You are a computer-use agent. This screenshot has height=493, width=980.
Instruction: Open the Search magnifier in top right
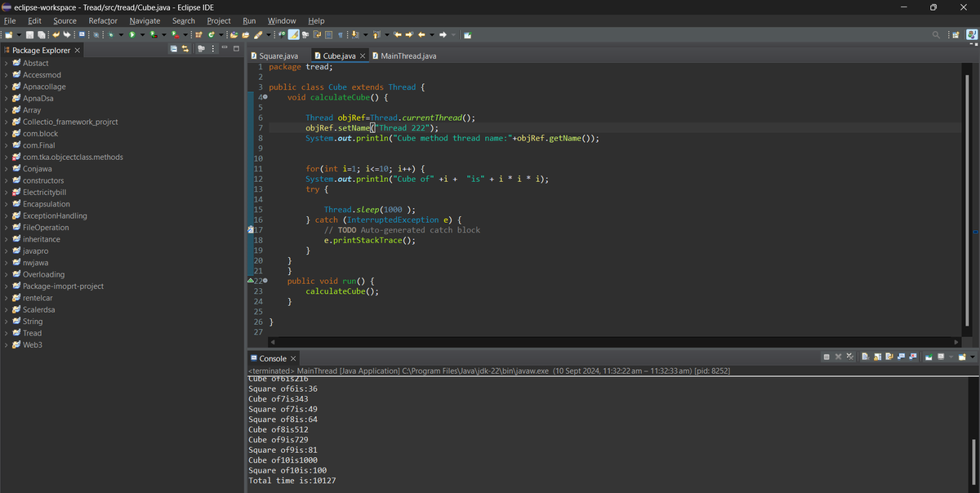pyautogui.click(x=937, y=35)
